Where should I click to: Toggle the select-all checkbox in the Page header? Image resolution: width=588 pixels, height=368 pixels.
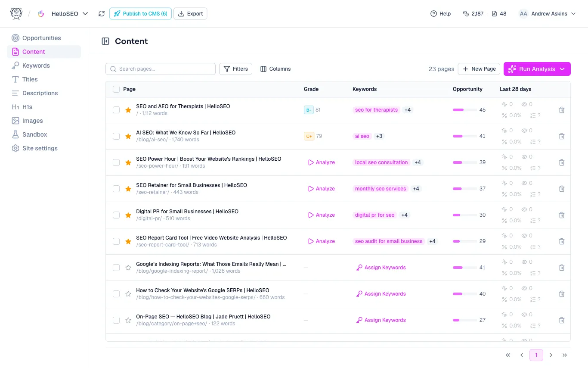point(116,89)
